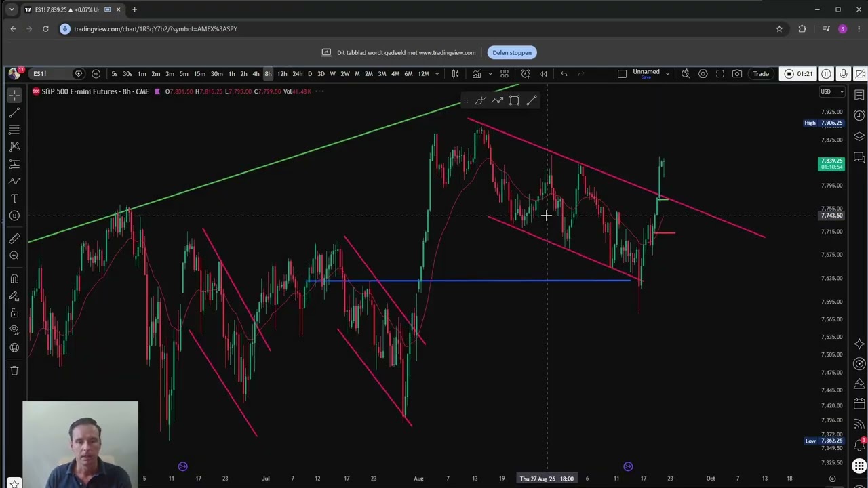Switch to the 2W timeframe

(344, 74)
